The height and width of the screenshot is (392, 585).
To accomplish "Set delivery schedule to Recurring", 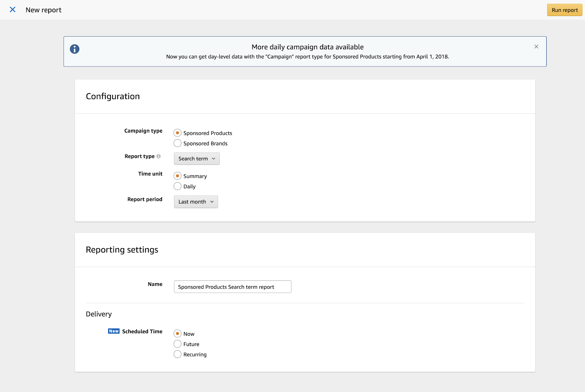I will (x=177, y=354).
